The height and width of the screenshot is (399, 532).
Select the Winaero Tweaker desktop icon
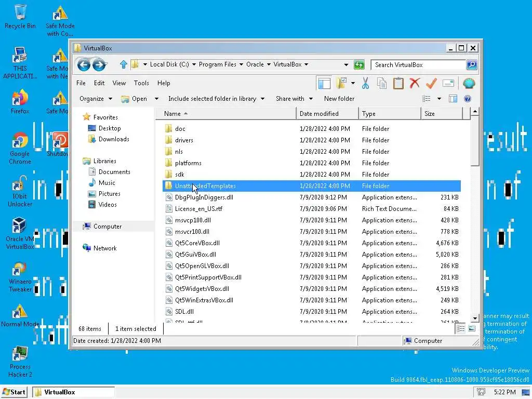coord(20,276)
